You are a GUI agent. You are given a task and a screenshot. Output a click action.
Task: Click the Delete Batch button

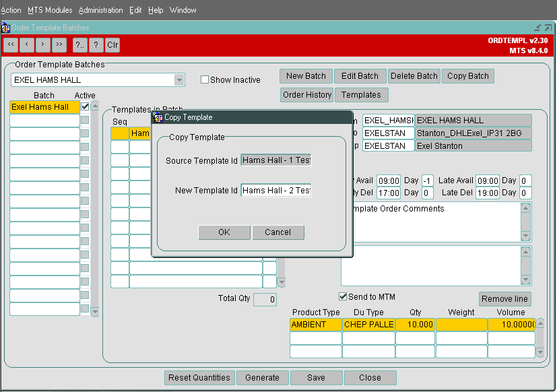pyautogui.click(x=414, y=76)
